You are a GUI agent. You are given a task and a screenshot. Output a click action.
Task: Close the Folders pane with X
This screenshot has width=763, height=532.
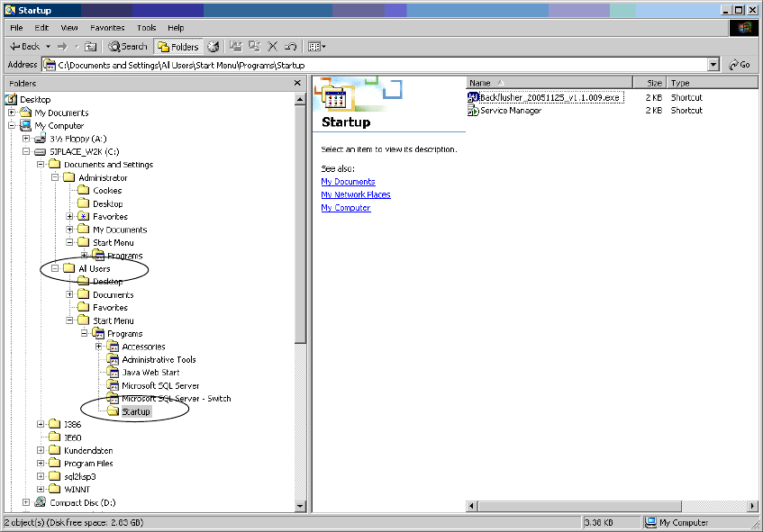tap(297, 83)
